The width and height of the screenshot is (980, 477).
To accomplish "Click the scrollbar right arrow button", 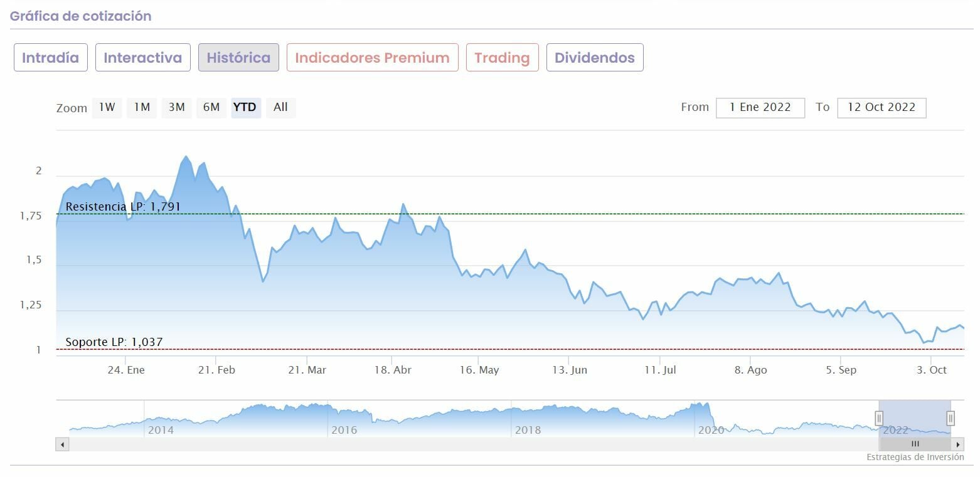I will (958, 444).
